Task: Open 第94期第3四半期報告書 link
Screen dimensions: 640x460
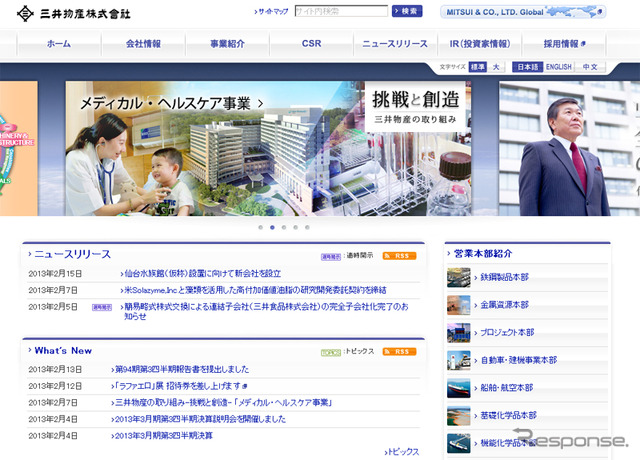Action: click(x=180, y=369)
